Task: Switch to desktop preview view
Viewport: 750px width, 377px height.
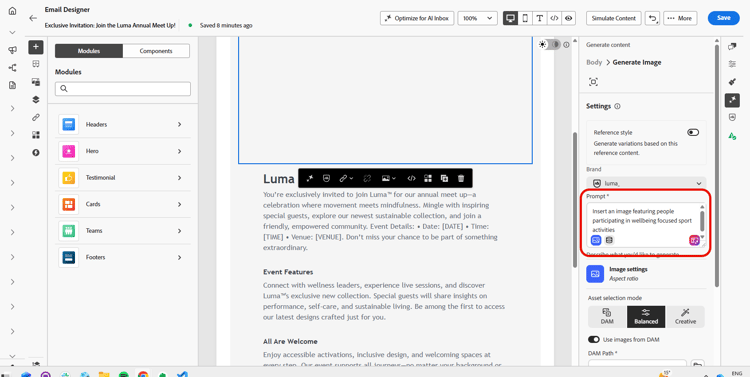Action: pos(510,18)
